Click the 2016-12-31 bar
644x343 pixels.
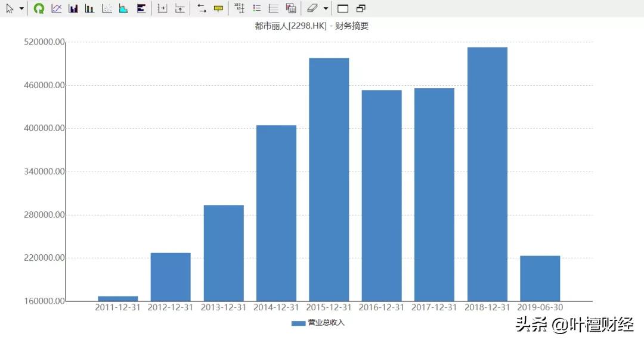pyautogui.click(x=382, y=196)
